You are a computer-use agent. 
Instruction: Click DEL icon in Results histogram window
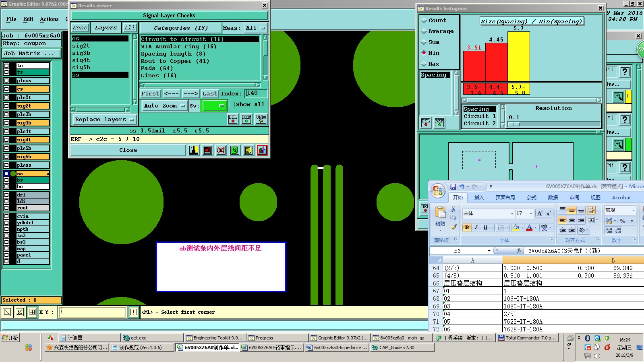[x=426, y=123]
